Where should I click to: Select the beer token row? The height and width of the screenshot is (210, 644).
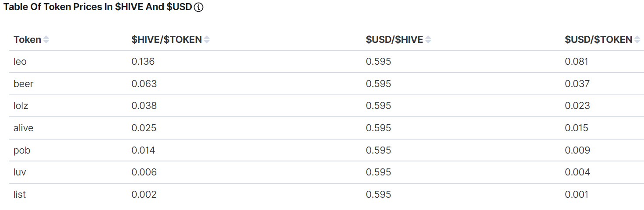(x=24, y=84)
